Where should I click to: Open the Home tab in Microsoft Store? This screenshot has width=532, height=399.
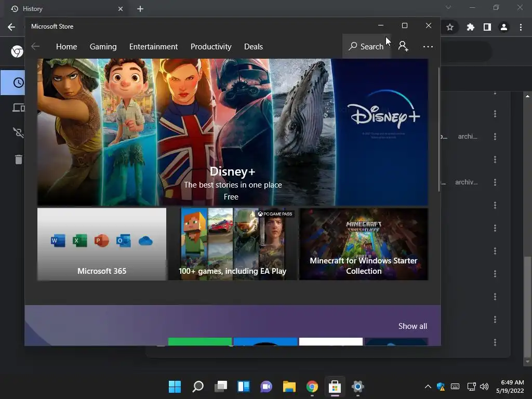66,46
